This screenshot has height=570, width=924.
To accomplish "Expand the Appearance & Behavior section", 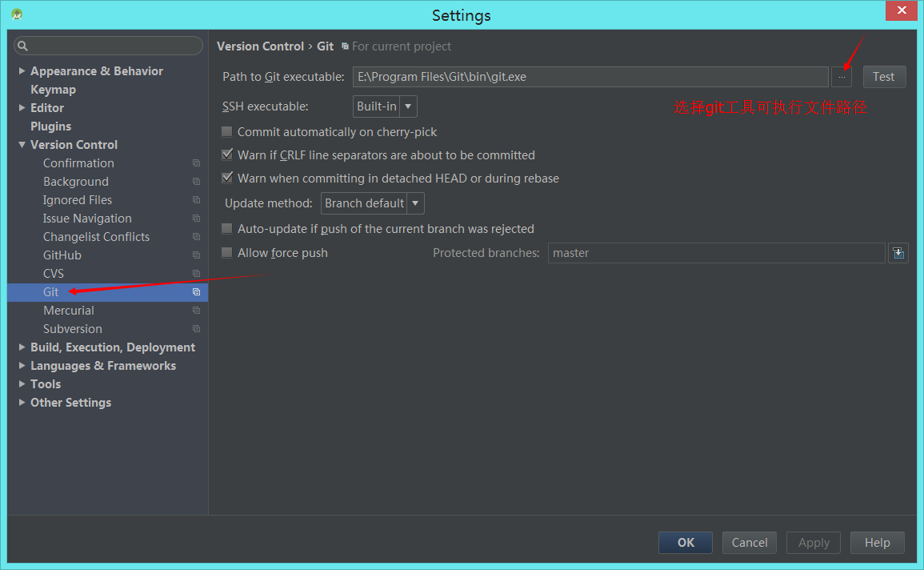I will [22, 70].
